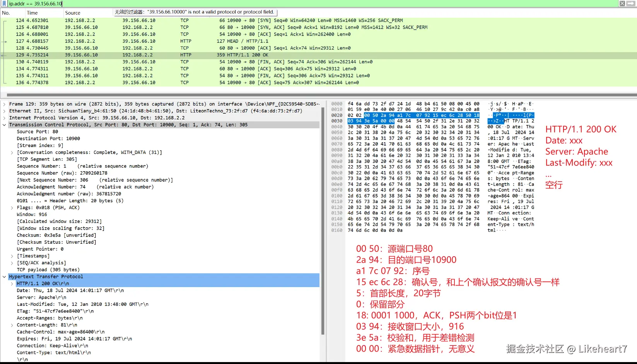637x364 pixels.
Task: Select packet 127 HEAD / HTTP/1.1 request
Action: point(318,41)
